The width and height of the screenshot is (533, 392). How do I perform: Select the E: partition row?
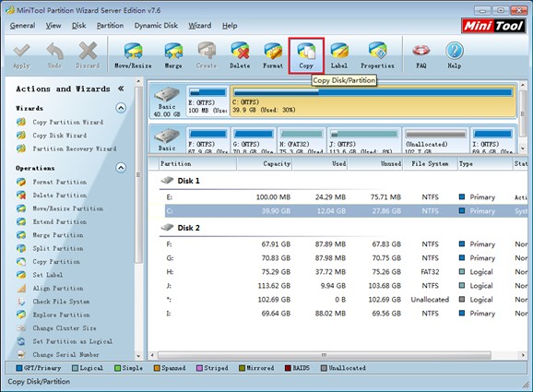pyautogui.click(x=346, y=197)
